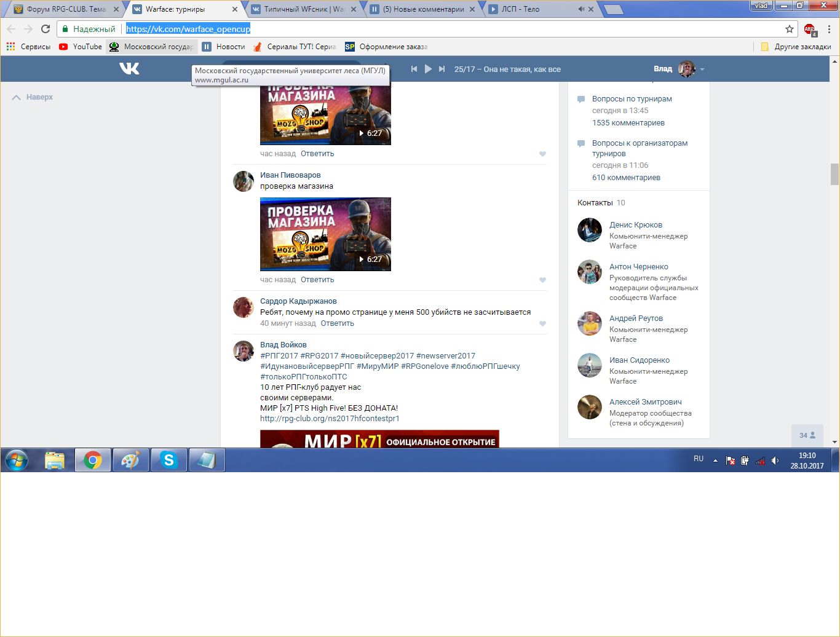Open the Сервисы apps shortcut

coord(28,47)
